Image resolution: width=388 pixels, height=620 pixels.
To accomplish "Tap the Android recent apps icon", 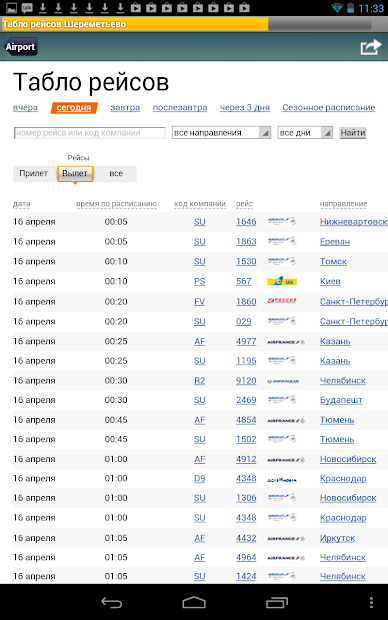I will pos(276,602).
